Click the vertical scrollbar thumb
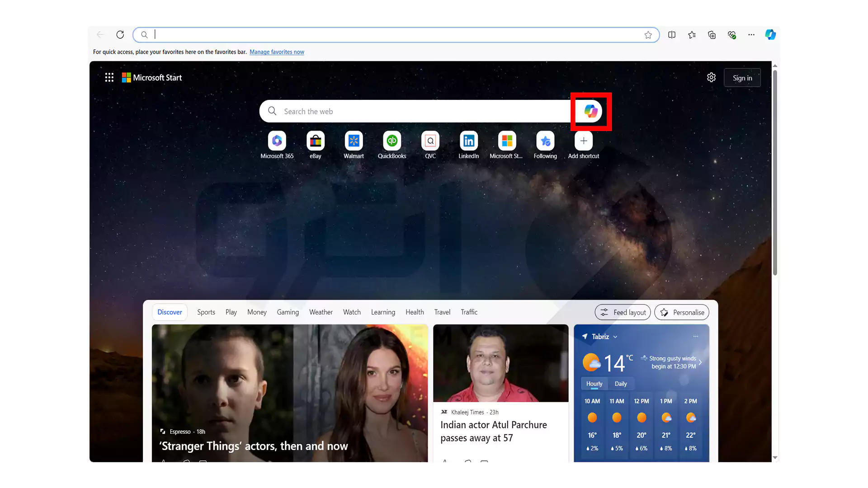Viewport: 868px width, 488px height. (x=775, y=173)
